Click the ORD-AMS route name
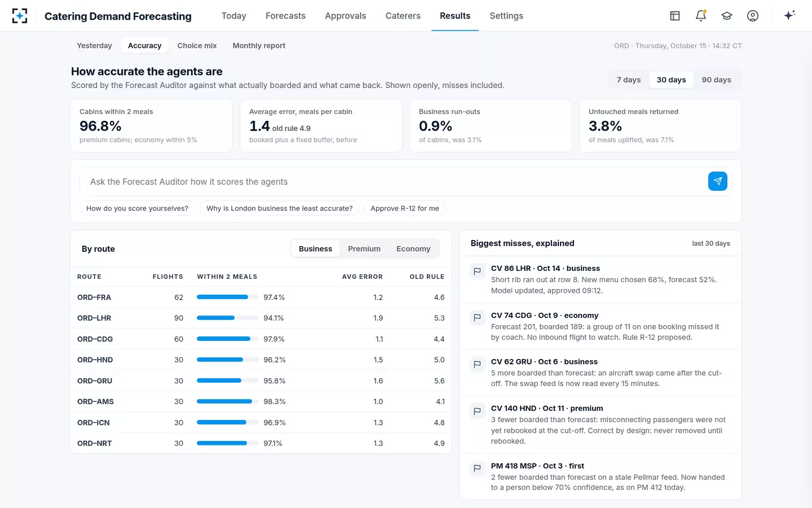Image resolution: width=812 pixels, height=508 pixels. (x=95, y=402)
